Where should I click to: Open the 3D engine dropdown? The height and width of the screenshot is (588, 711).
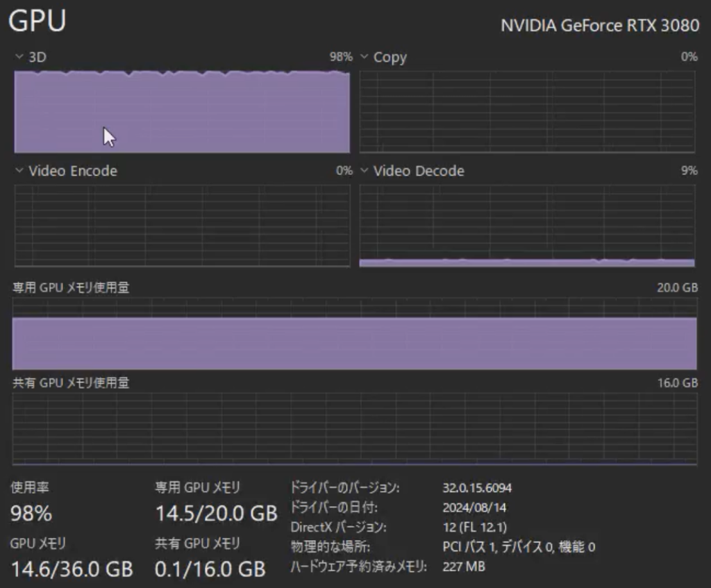tap(31, 58)
